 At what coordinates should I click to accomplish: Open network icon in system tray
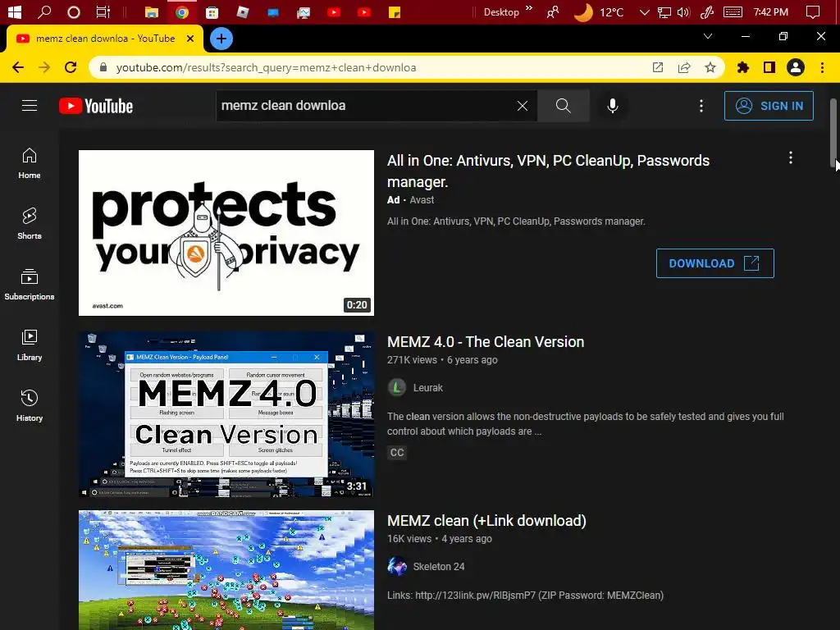tap(664, 12)
